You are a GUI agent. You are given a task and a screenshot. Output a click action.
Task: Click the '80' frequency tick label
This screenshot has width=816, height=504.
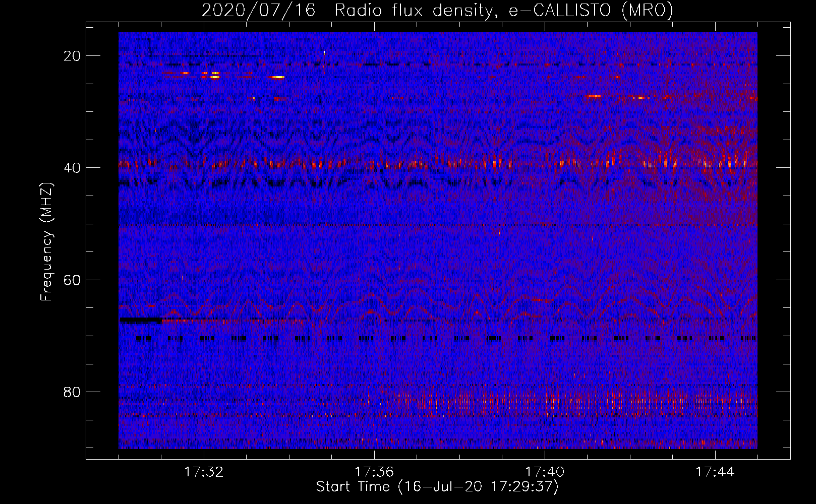pyautogui.click(x=73, y=392)
